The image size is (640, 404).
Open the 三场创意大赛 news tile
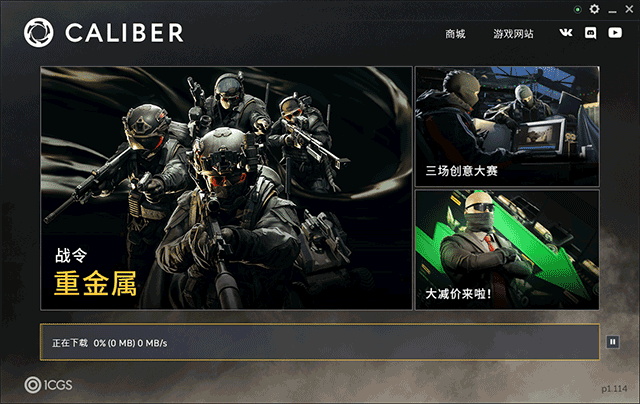point(507,127)
